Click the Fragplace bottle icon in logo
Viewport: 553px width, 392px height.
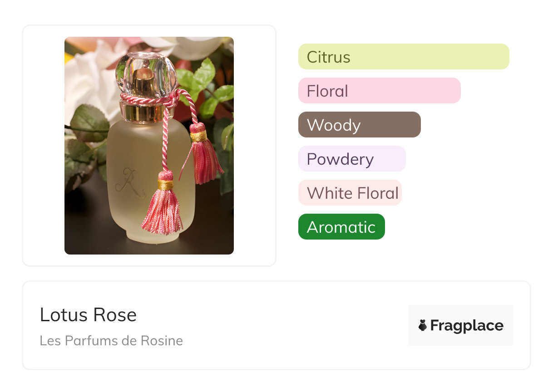pos(423,325)
